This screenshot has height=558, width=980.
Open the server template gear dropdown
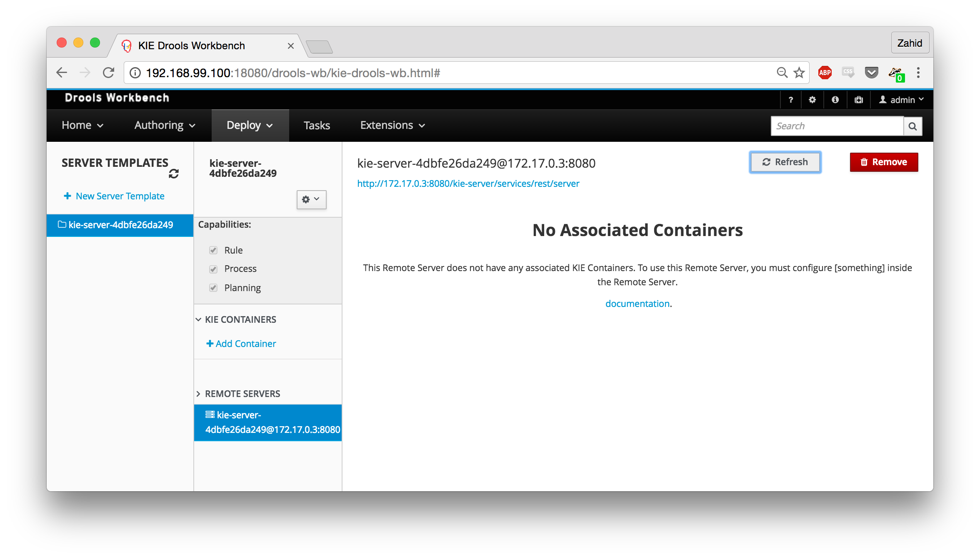[311, 199]
